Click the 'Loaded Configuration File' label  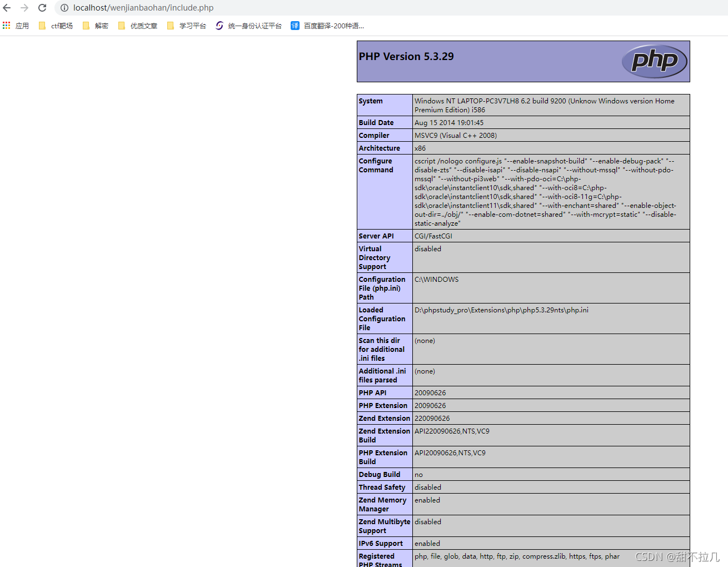click(382, 319)
